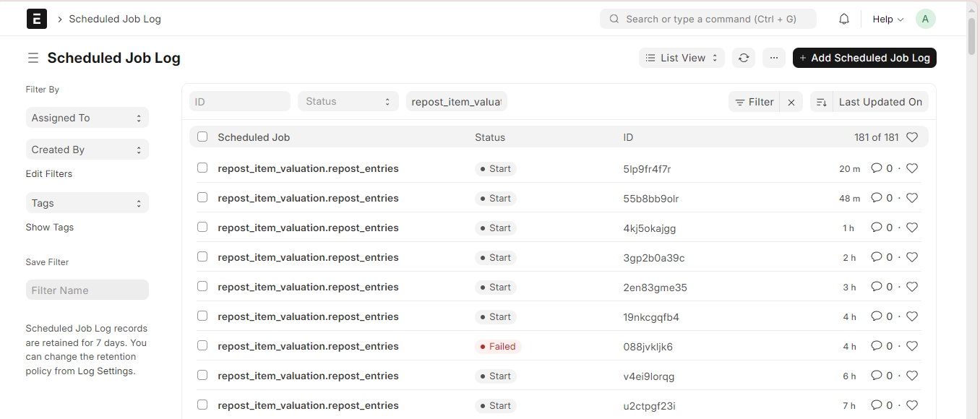Click the Add Scheduled Job Log button
The height and width of the screenshot is (419, 980).
click(x=864, y=58)
